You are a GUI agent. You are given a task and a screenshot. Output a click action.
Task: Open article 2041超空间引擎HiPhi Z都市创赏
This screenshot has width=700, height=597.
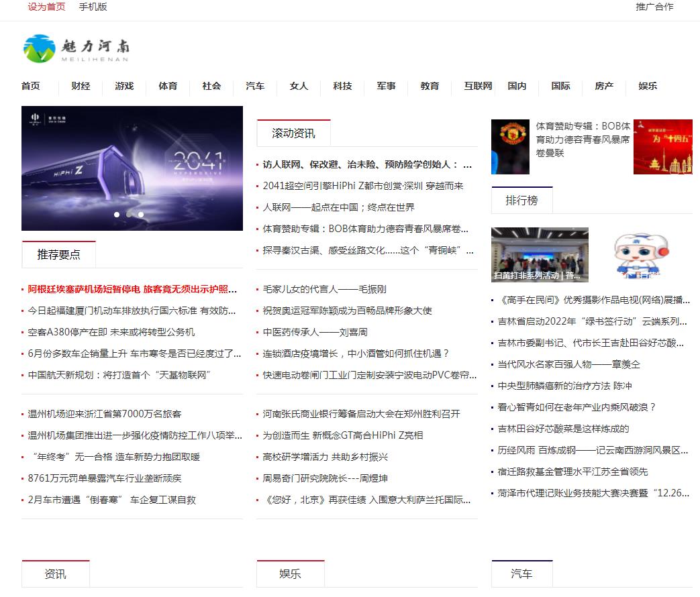coord(363,186)
